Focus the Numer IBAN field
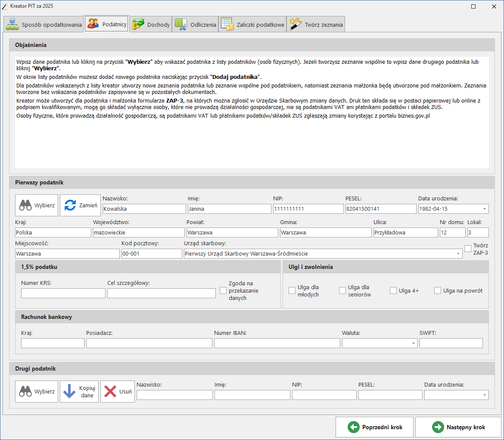The image size is (504, 440). [x=277, y=343]
